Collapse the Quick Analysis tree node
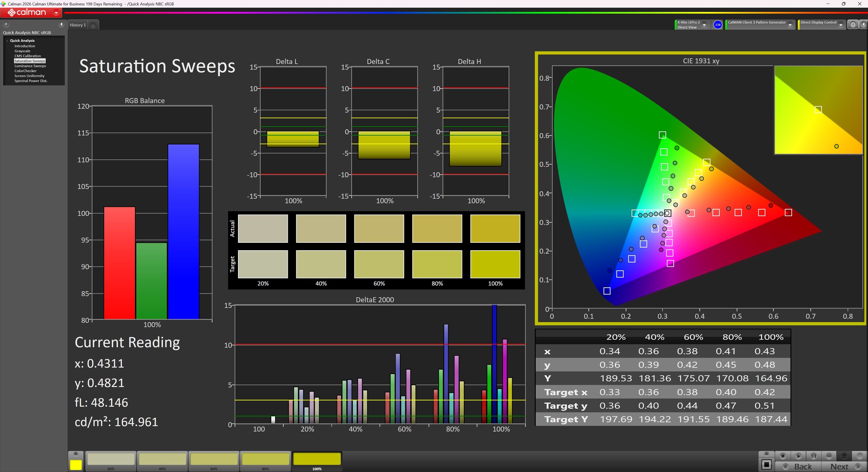The height and width of the screenshot is (472, 868). [7, 41]
